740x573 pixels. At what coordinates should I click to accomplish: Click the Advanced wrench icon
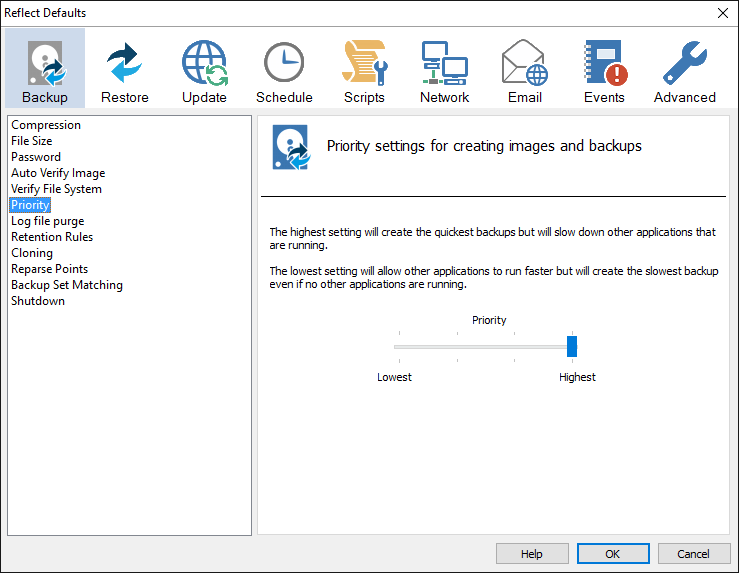click(x=684, y=64)
